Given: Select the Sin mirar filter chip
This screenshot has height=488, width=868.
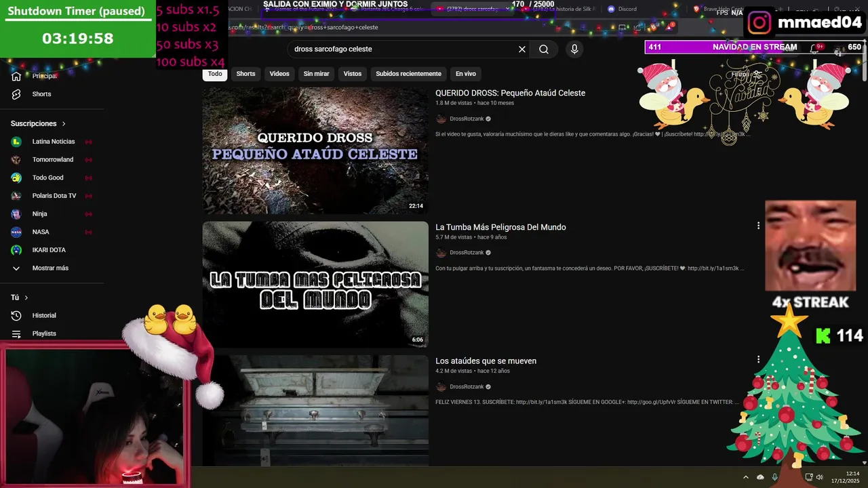Looking at the screenshot, I should point(316,74).
